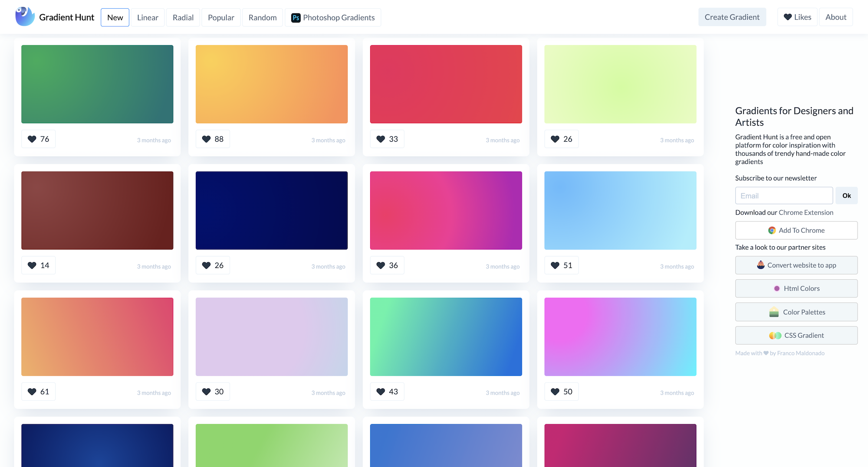Open the light green gradient in the bottom row

(x=272, y=445)
